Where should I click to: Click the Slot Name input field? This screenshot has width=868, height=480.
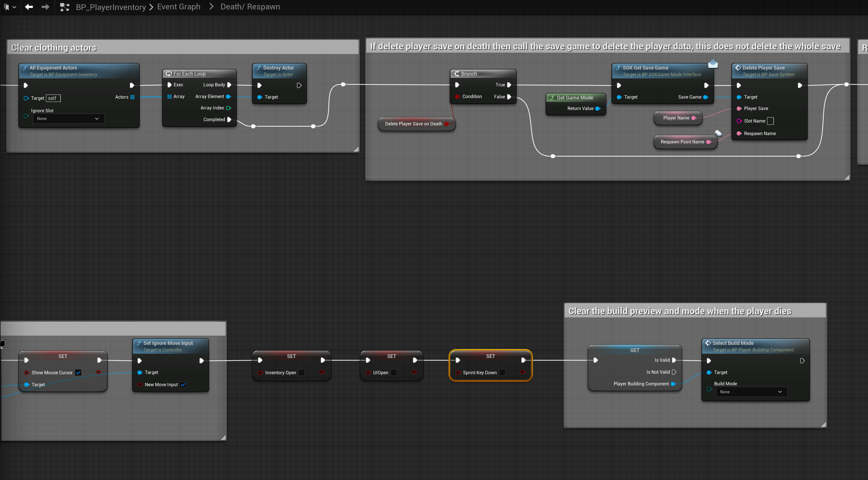click(770, 121)
